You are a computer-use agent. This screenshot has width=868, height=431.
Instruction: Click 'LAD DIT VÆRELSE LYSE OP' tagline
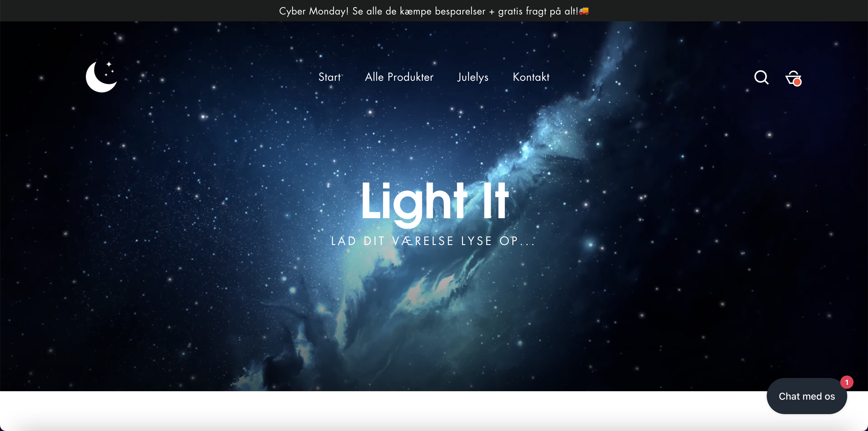425,241
